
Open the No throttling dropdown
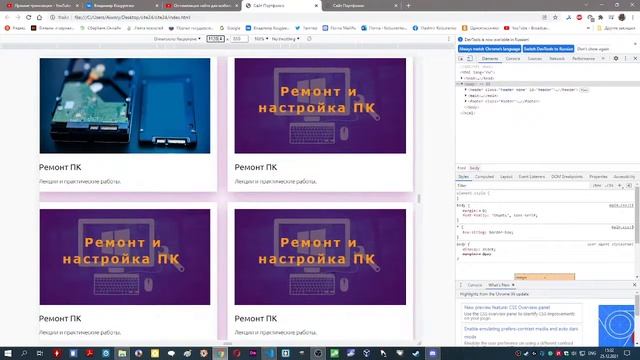[285, 39]
